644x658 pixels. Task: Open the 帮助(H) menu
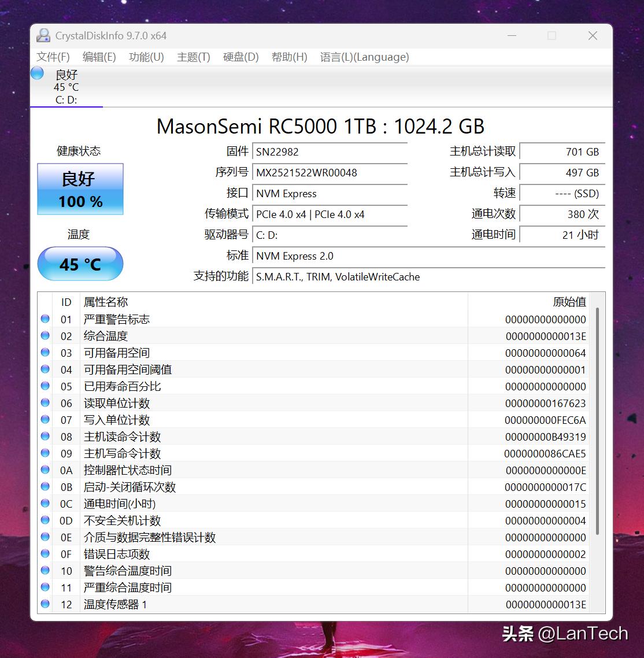290,57
